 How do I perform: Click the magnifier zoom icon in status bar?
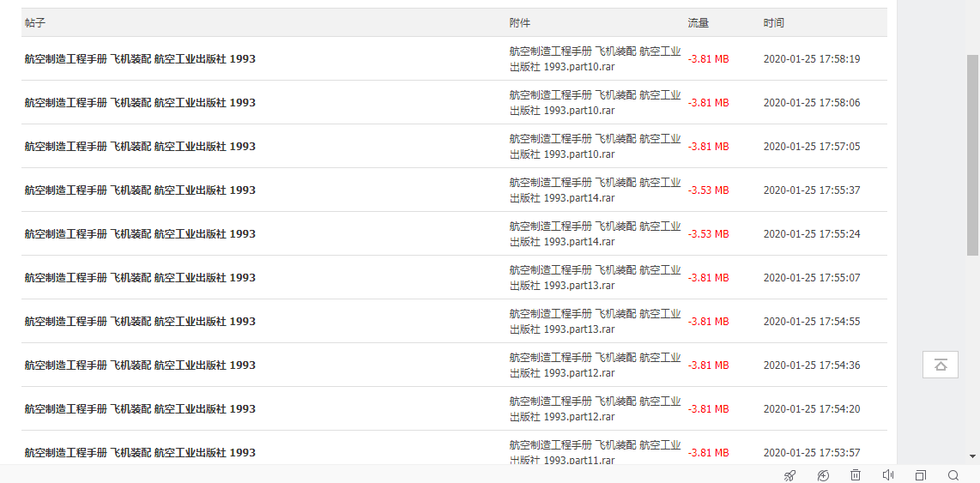(x=953, y=475)
